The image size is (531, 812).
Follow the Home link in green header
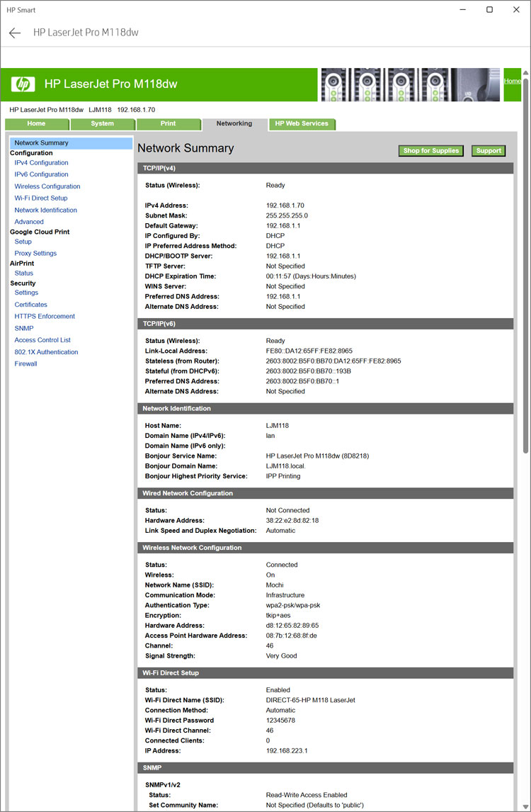512,81
